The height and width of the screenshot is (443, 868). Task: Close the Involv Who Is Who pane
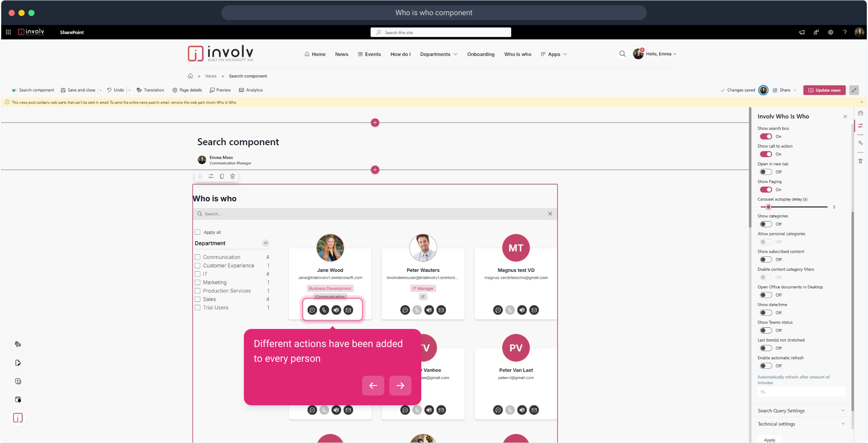click(x=845, y=116)
